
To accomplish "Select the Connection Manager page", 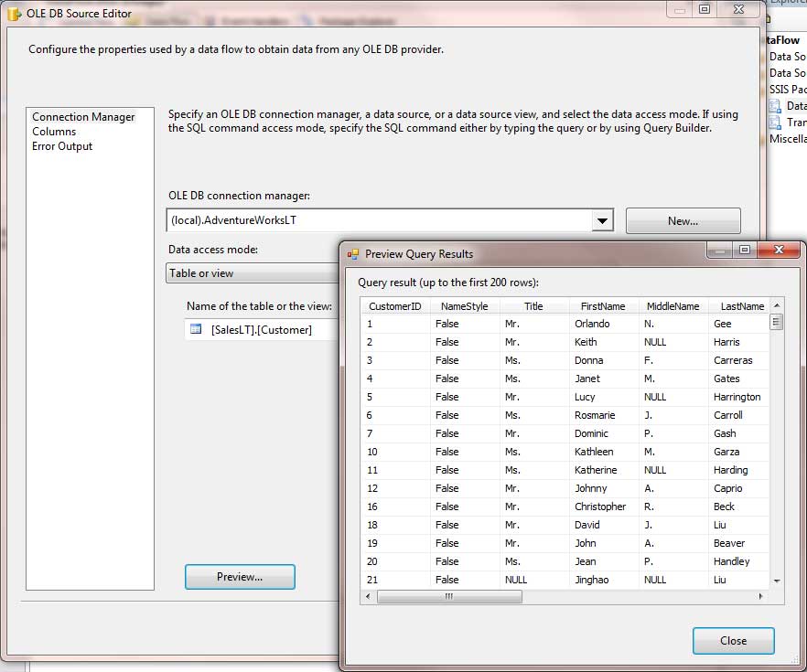I will click(83, 117).
